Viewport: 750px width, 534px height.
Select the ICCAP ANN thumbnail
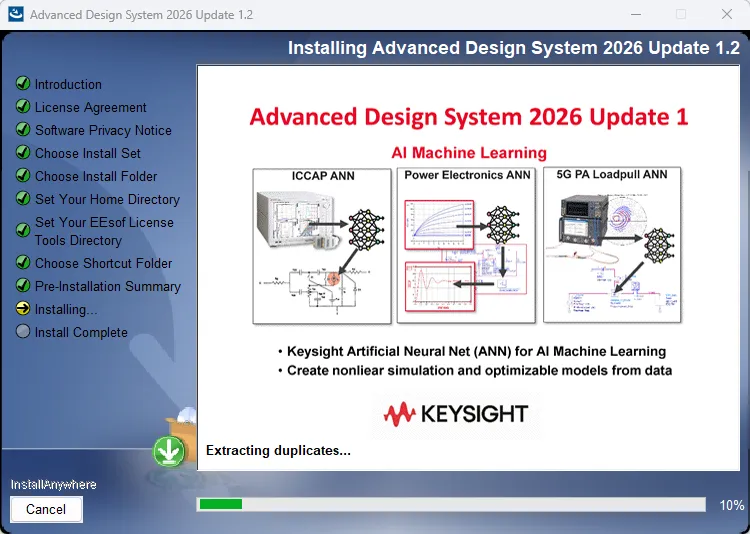pyautogui.click(x=322, y=246)
